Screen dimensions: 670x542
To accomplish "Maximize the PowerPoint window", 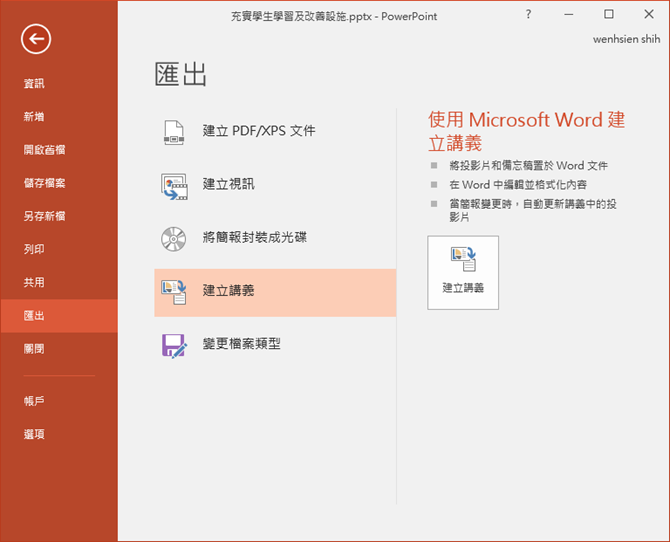I will 609,15.
